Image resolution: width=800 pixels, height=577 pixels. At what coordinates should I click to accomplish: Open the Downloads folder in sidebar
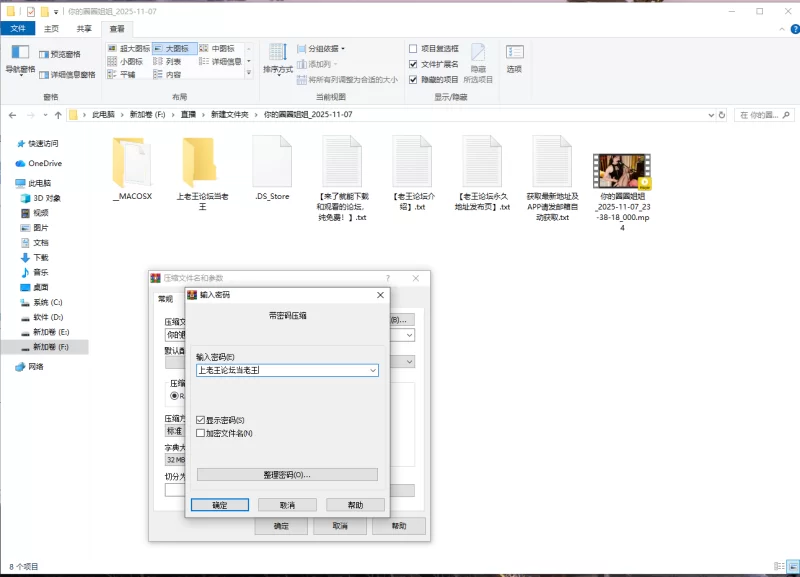point(35,257)
